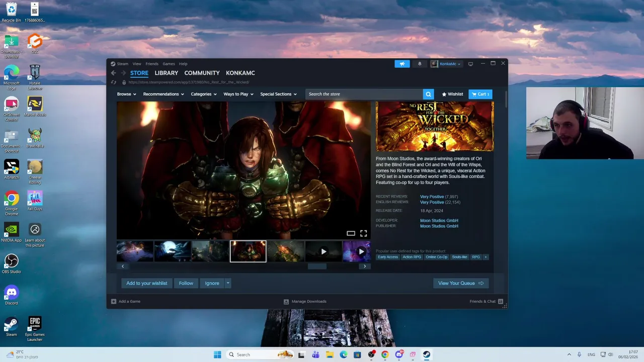Image resolution: width=644 pixels, height=362 pixels.
Task: Open the KONKAMC profile tab
Action: coord(240,73)
